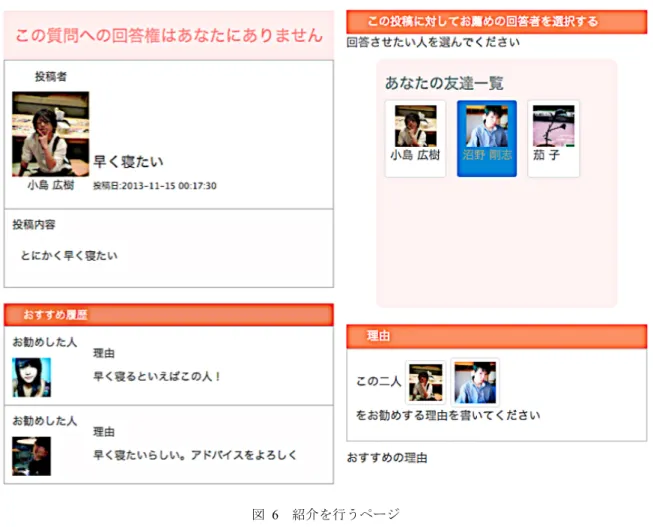
Task: Click the おすすめの理由 label
Action: coord(387,458)
